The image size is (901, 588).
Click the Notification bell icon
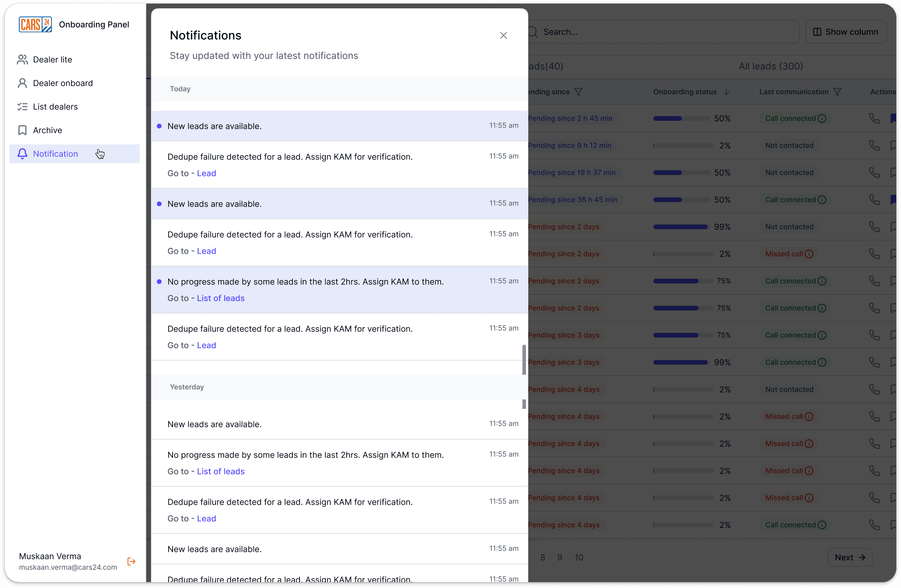click(x=22, y=154)
